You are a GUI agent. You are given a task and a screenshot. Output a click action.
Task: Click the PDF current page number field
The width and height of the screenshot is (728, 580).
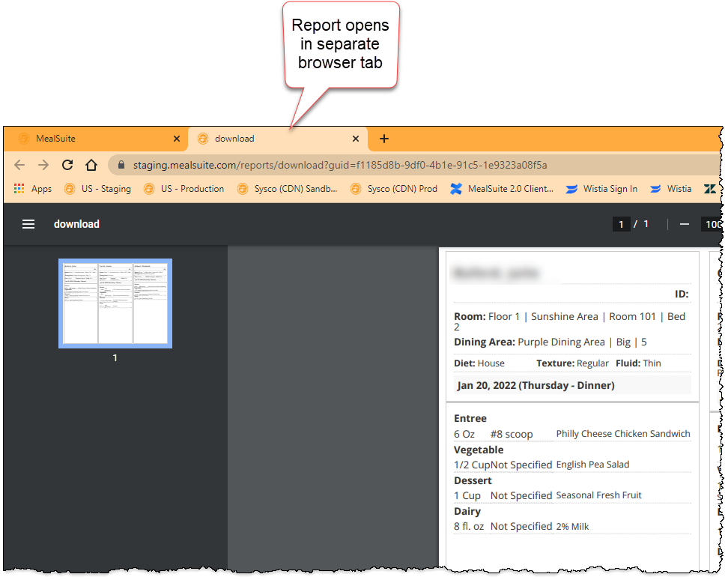pyautogui.click(x=621, y=224)
